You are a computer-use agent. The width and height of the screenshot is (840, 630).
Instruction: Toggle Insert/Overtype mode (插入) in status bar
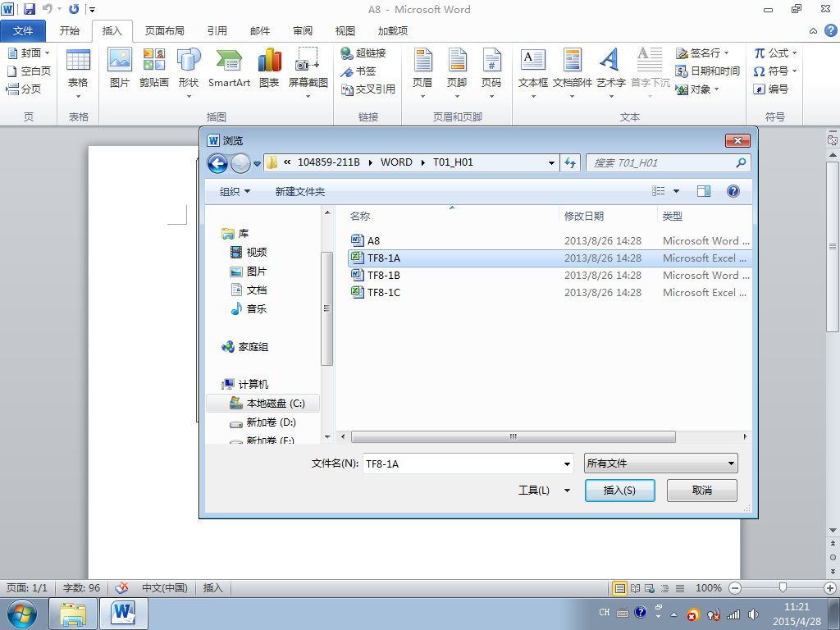coord(212,588)
